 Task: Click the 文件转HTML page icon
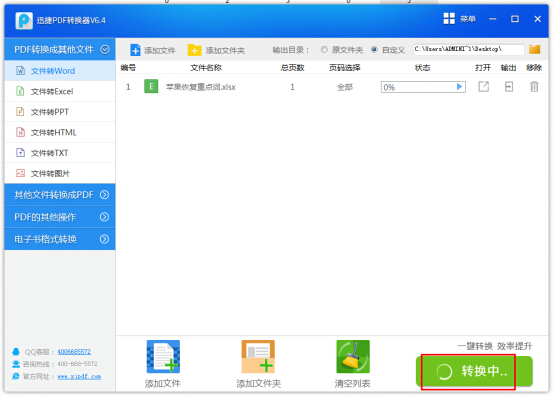(x=20, y=132)
